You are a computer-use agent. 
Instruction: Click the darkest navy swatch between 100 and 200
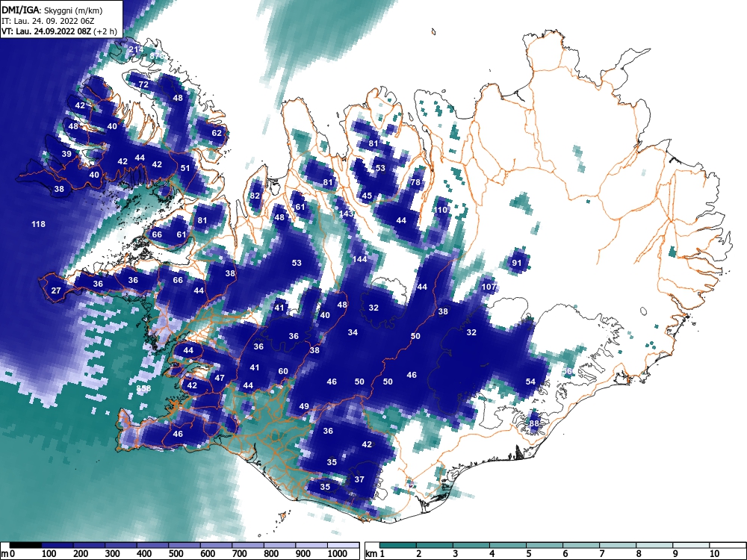pos(58,545)
